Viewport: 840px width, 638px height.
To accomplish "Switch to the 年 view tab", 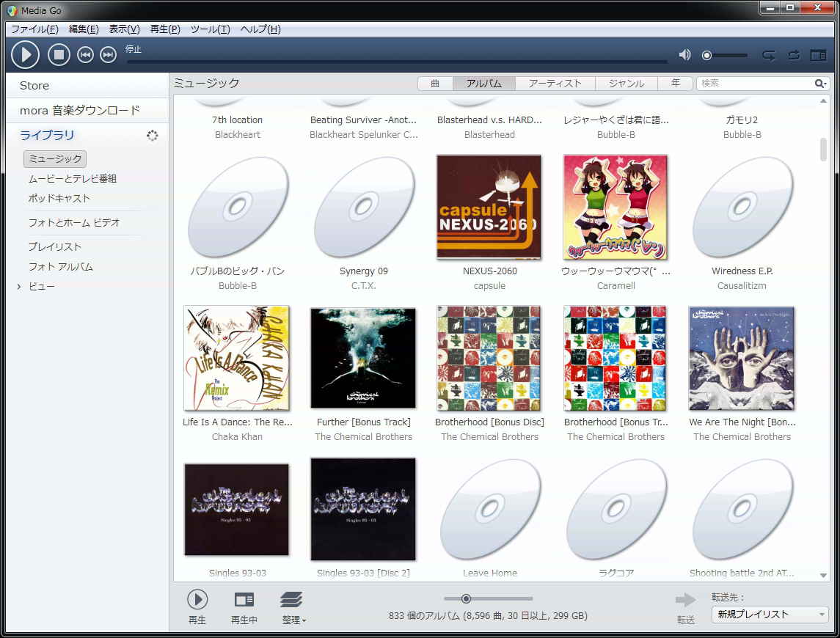I will tap(676, 84).
